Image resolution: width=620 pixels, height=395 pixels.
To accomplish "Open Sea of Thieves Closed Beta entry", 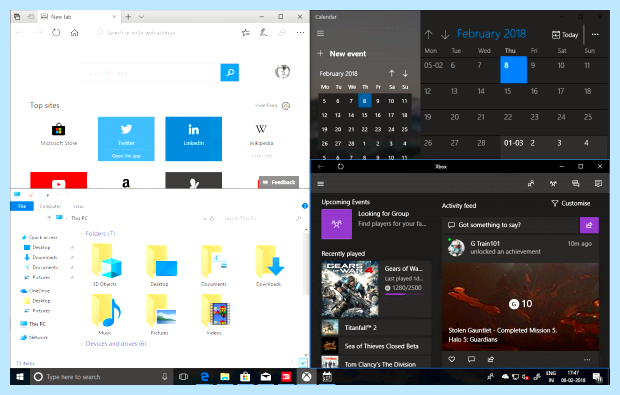I will pyautogui.click(x=376, y=346).
